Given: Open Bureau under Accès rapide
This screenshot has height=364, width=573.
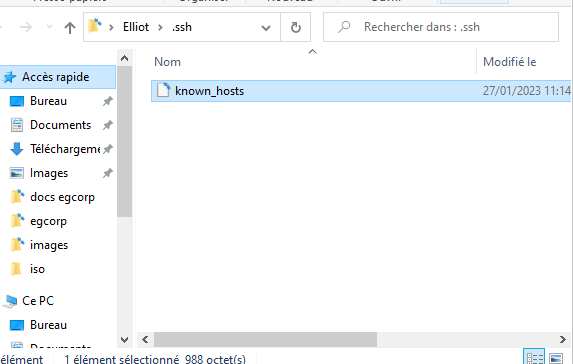Looking at the screenshot, I should pos(48,101).
